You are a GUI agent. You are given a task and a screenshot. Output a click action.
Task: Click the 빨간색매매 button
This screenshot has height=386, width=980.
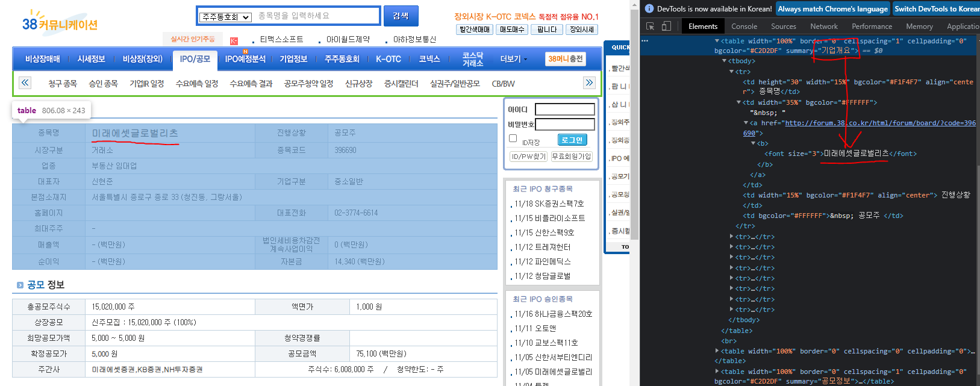pos(475,30)
